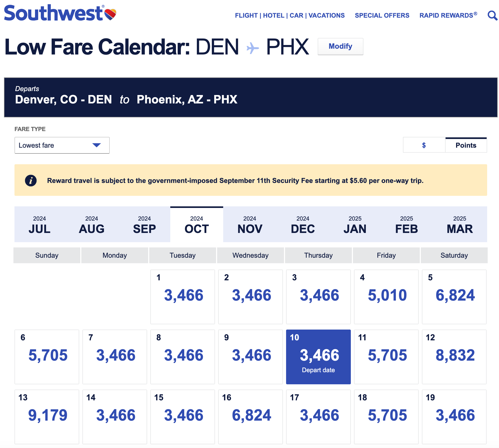Image resolution: width=499 pixels, height=448 pixels.
Task: Switch to the SEP 2024 month tab
Action: point(144,225)
